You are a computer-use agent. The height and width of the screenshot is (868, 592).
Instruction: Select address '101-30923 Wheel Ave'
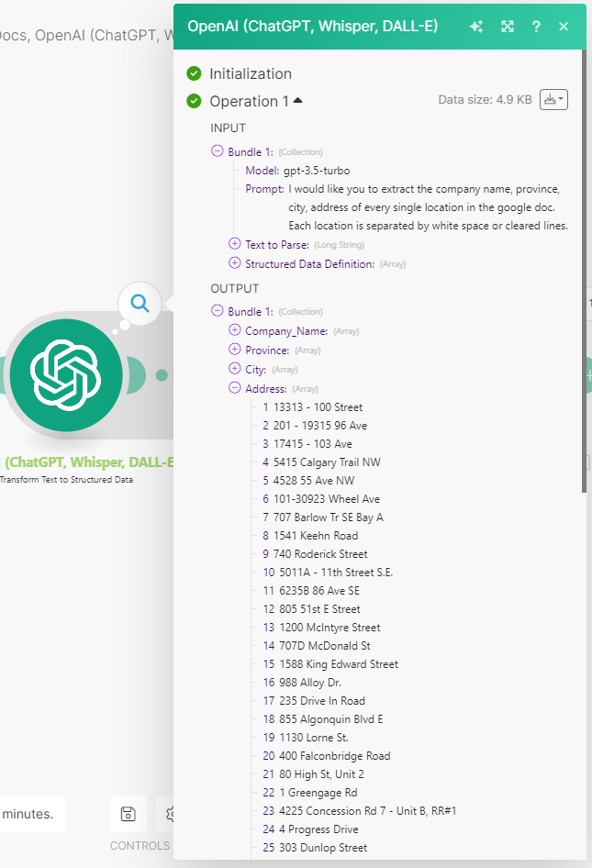pos(327,499)
